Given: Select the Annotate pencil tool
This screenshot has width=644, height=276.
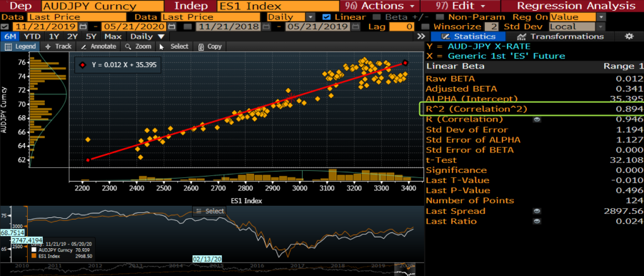Looking at the screenshot, I should tap(99, 46).
